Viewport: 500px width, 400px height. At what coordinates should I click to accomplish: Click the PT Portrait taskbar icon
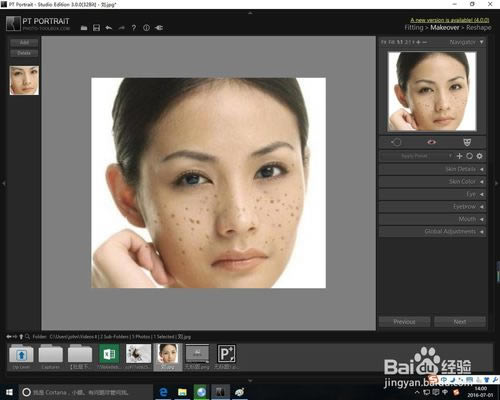coord(220,392)
